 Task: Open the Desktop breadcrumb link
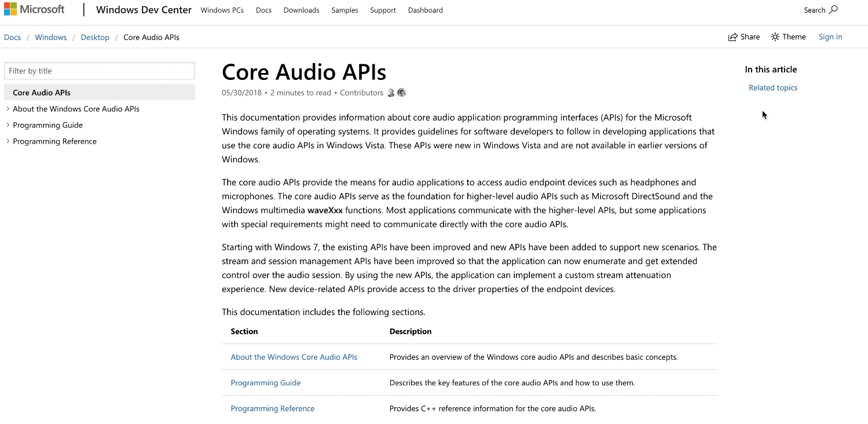pyautogui.click(x=95, y=36)
